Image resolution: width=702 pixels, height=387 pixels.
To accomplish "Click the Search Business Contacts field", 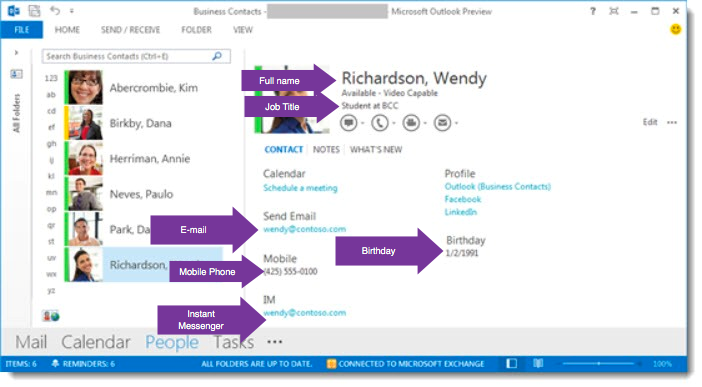I will point(137,56).
